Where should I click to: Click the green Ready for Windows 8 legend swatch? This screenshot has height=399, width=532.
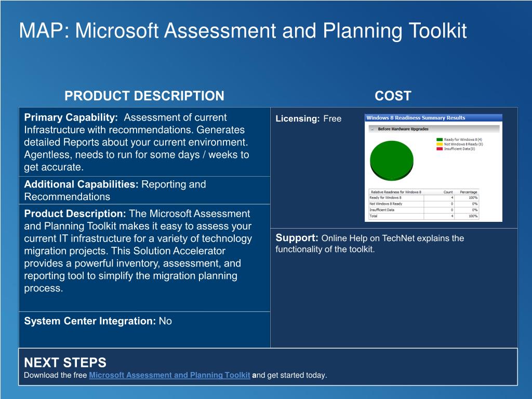pyautogui.click(x=440, y=139)
